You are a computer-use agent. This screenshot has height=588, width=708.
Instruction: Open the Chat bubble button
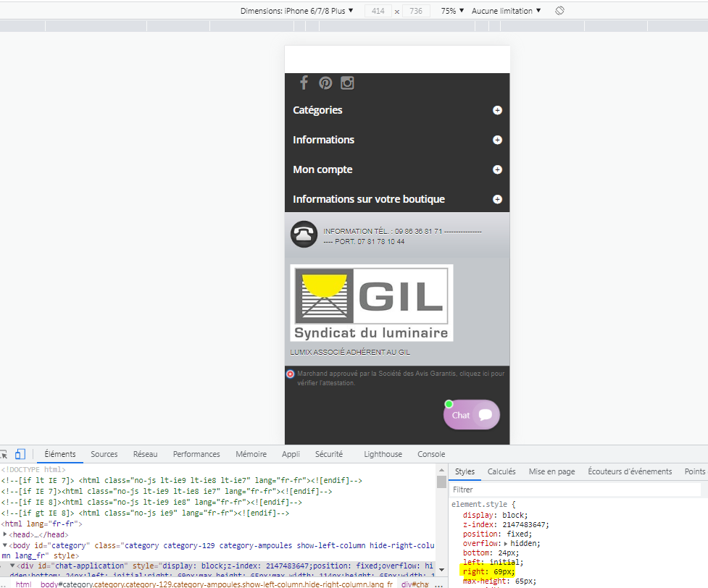(472, 415)
